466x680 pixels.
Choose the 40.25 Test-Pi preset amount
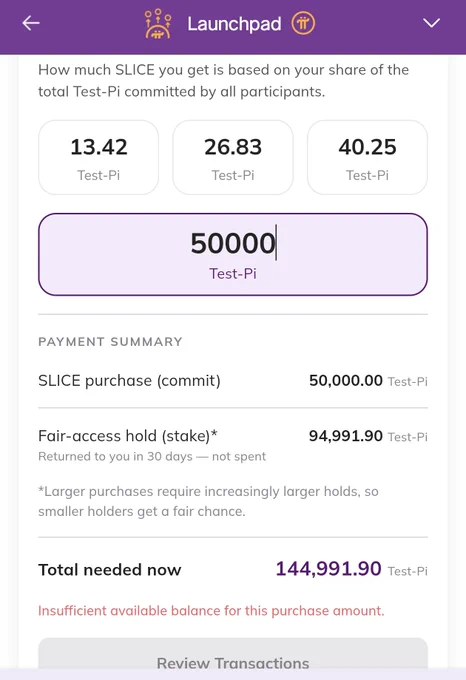(x=367, y=157)
